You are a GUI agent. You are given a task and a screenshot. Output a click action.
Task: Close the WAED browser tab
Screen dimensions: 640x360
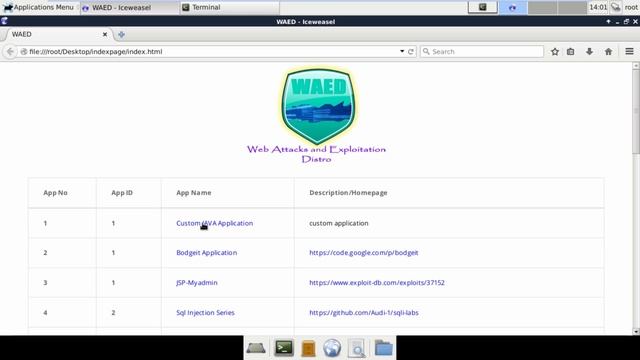(105, 34)
